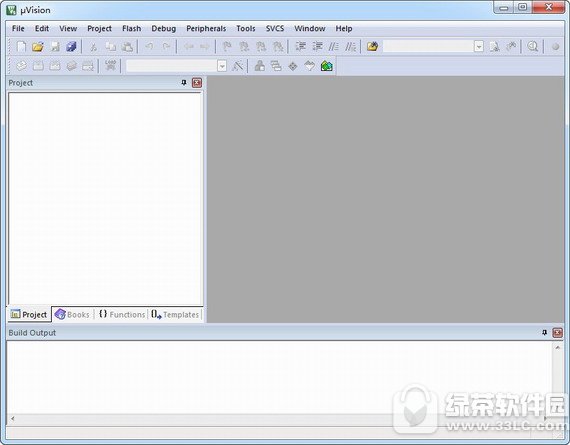Create a new file with toolbar icon

pos(21,47)
